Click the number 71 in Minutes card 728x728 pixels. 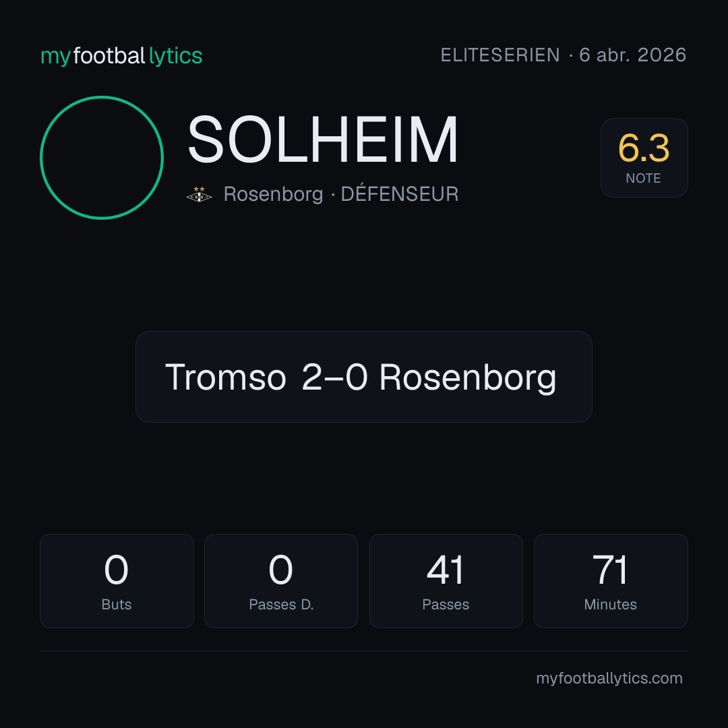tap(610, 570)
